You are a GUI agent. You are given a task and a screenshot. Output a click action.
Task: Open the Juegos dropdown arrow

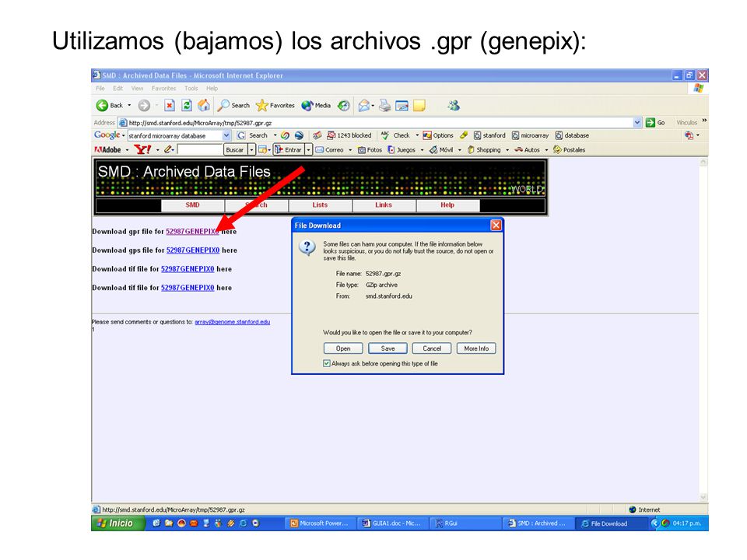tap(422, 150)
